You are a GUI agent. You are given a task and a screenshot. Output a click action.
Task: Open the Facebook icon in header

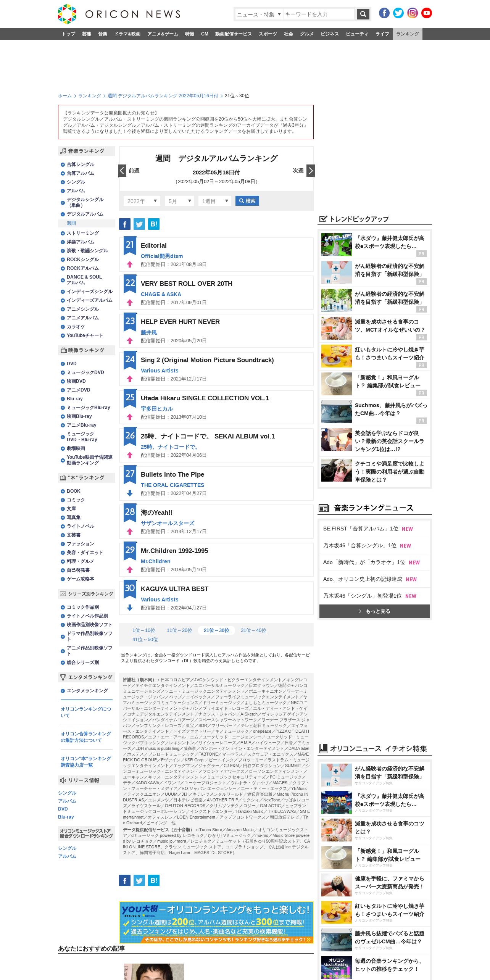(384, 13)
